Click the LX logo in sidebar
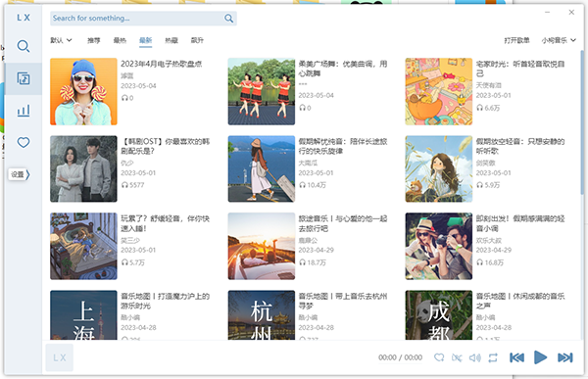The width and height of the screenshot is (588, 379). coord(24,18)
